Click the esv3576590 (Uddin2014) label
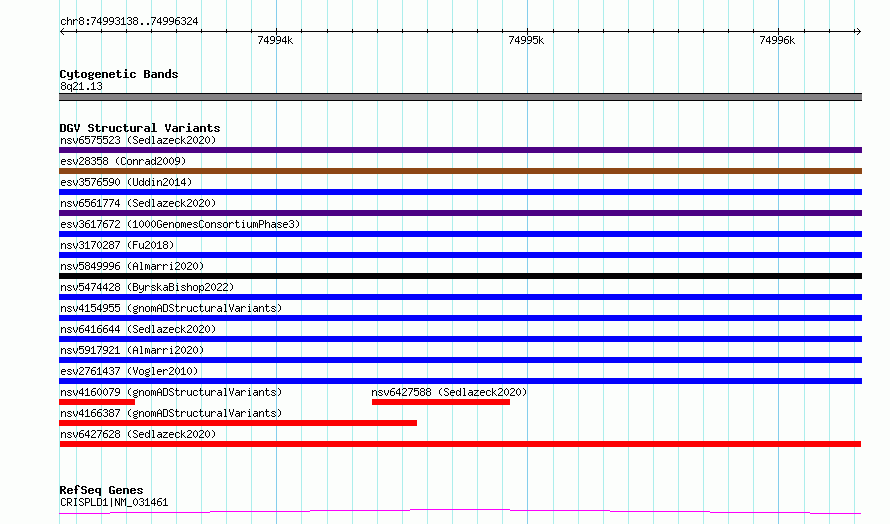This screenshot has width=890, height=524. pyautogui.click(x=126, y=182)
